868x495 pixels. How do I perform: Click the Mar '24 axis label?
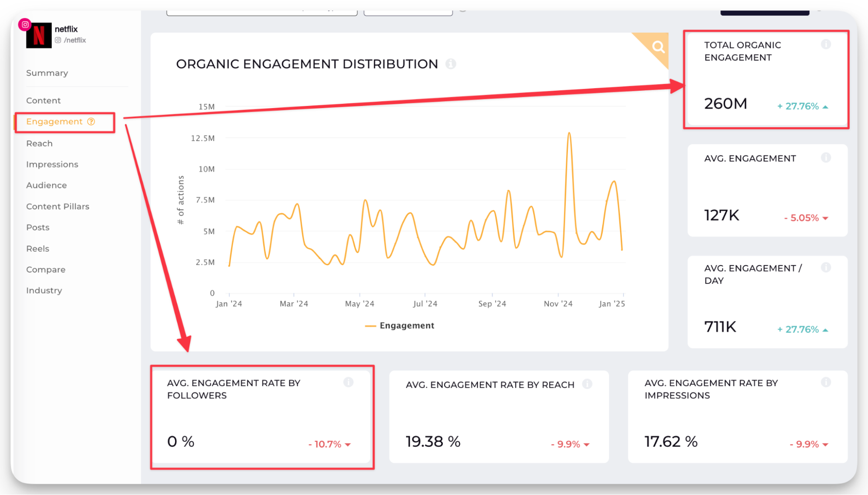[294, 304]
